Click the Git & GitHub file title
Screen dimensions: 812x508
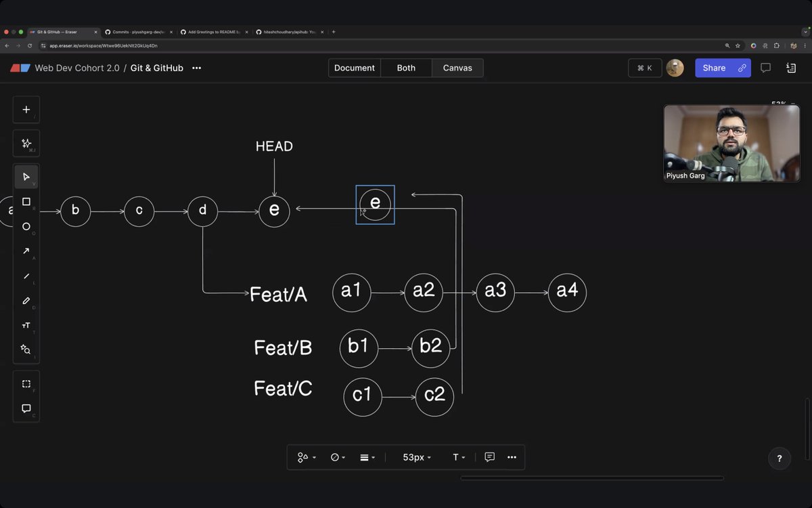click(x=157, y=68)
